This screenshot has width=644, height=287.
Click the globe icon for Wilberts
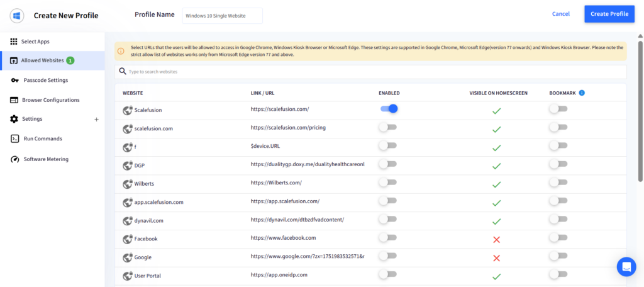(x=127, y=183)
